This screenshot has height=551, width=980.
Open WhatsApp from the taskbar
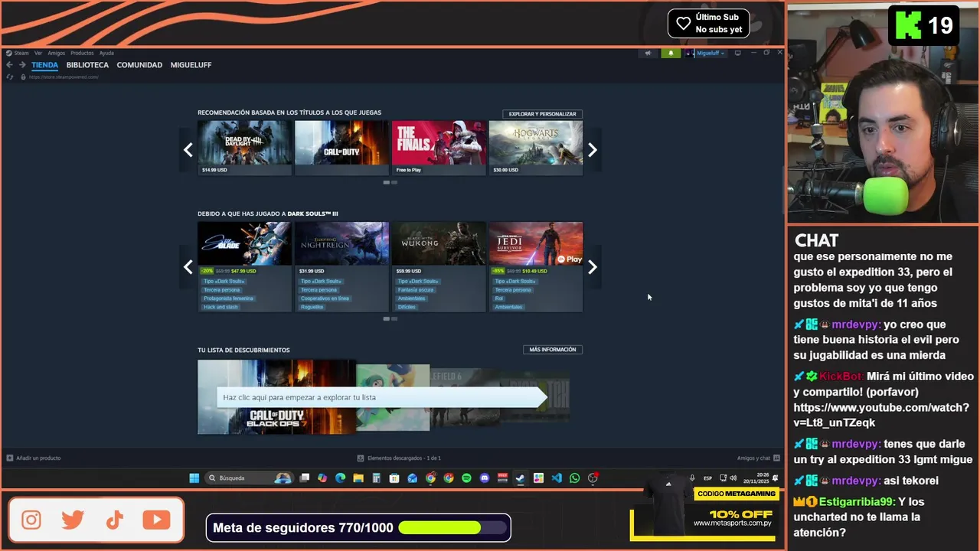(574, 478)
